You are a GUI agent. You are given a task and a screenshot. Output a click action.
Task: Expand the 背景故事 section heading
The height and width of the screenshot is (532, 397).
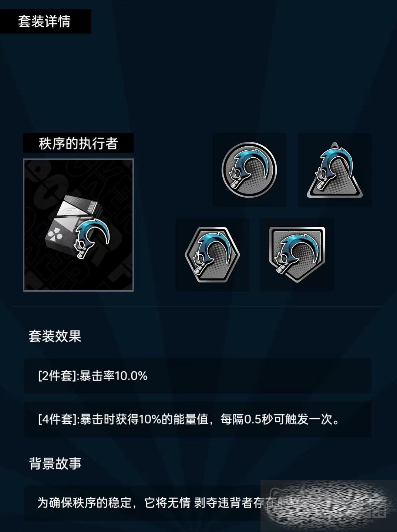pos(55,464)
